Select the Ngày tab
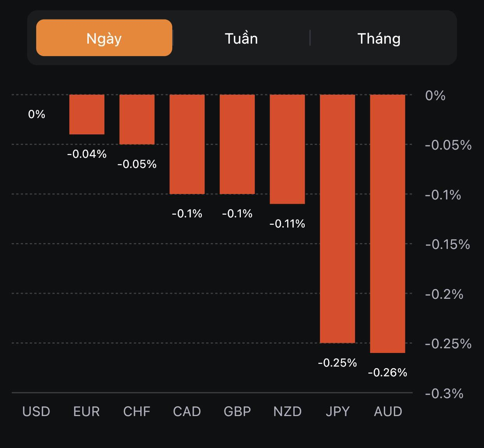This screenshot has height=448, width=484. pyautogui.click(x=104, y=38)
